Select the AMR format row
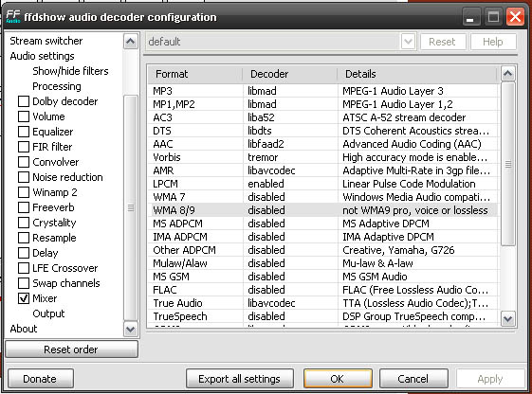Screen dimensions: 532x394 coord(323,170)
